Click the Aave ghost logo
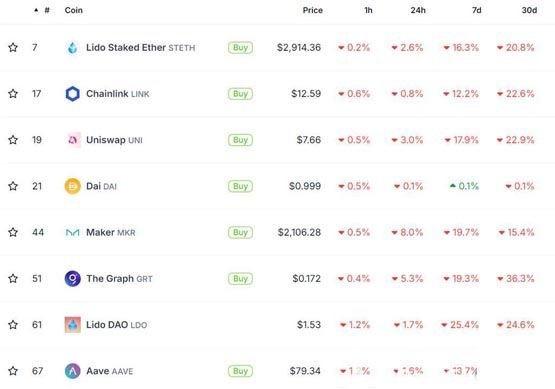 [73, 371]
